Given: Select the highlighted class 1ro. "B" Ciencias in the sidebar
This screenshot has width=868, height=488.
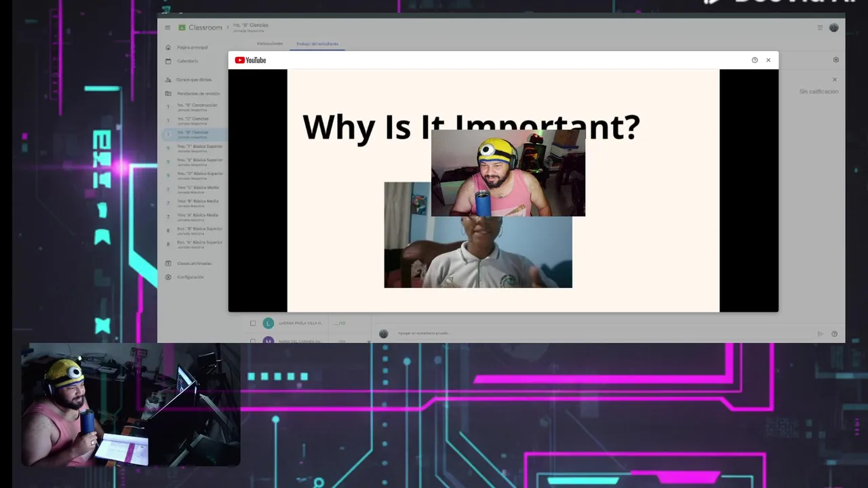Looking at the screenshot, I should click(193, 134).
